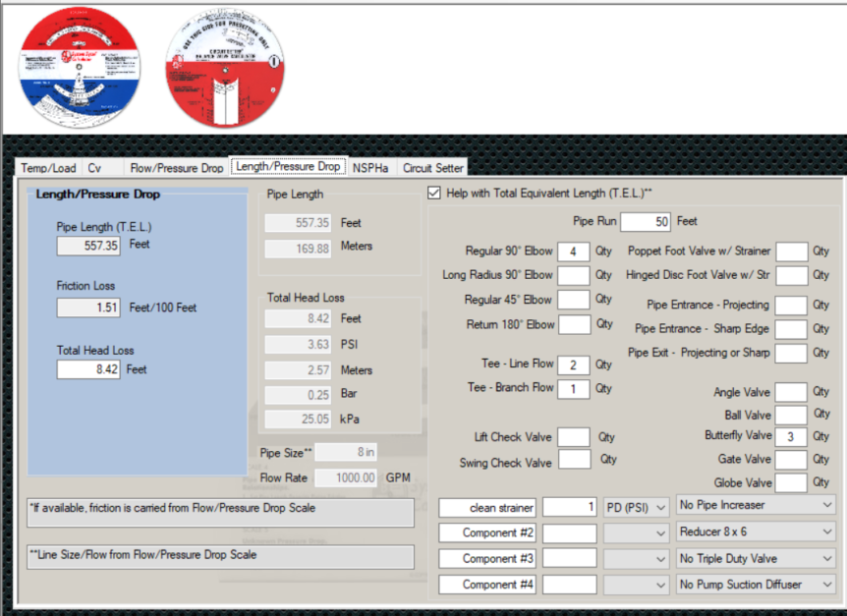Image resolution: width=847 pixels, height=616 pixels.
Task: Uncheck Help with Total Equivalent Length
Action: pos(433,194)
